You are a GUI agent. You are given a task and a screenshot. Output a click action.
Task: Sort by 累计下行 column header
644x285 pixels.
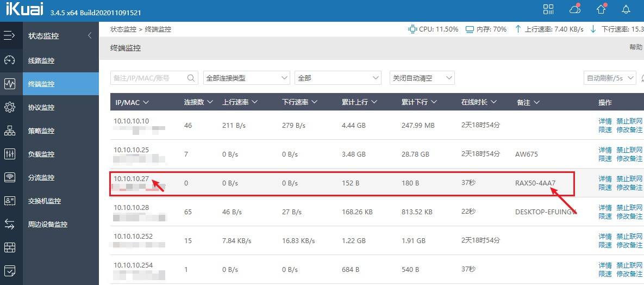pos(420,102)
